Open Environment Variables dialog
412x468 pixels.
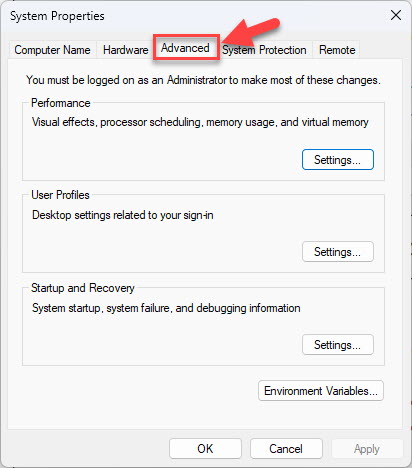321,391
